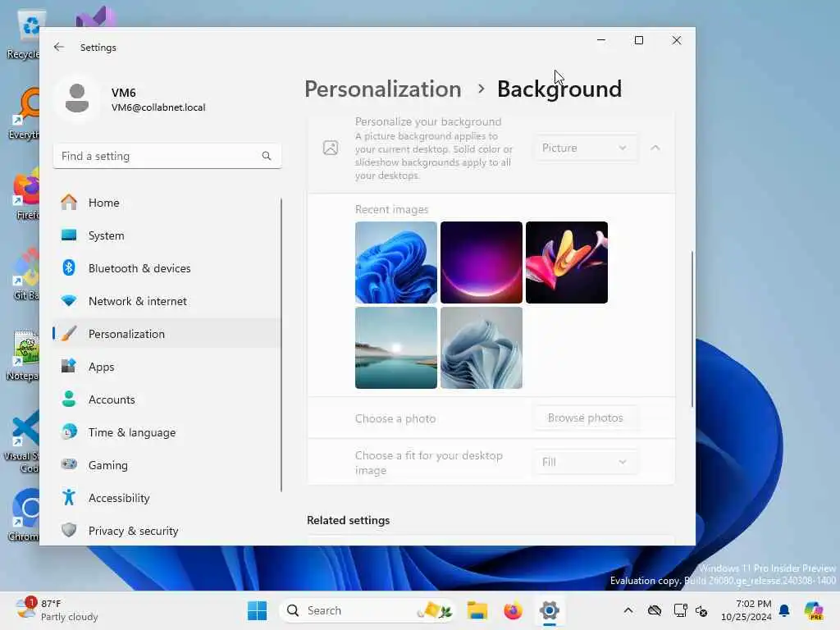Image resolution: width=840 pixels, height=630 pixels.
Task: Select Time & language in sidebar
Action: pyautogui.click(x=167, y=431)
